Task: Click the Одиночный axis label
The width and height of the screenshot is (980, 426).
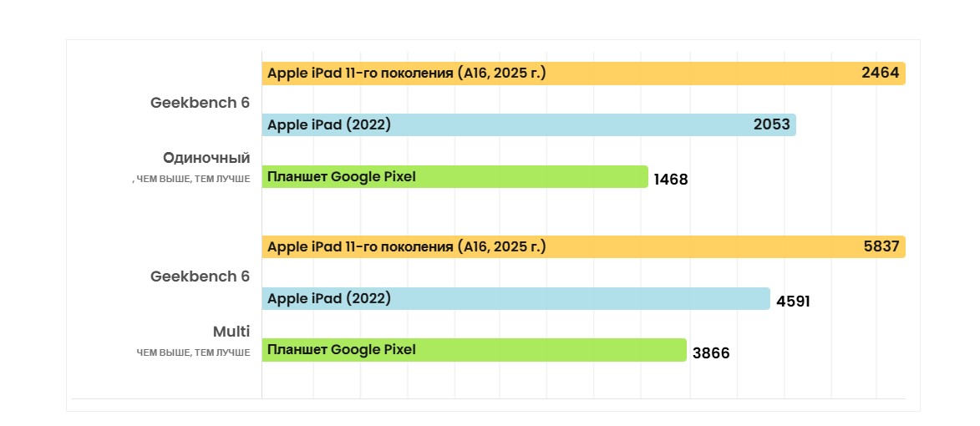Action: pyautogui.click(x=206, y=158)
